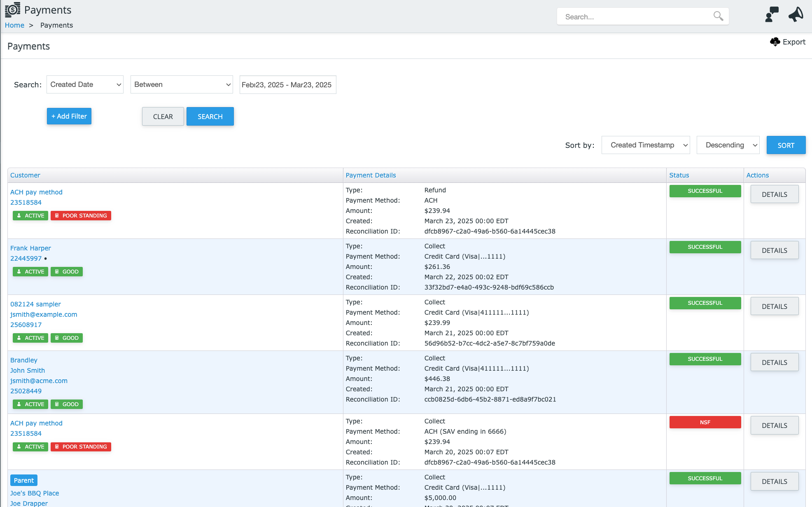Image resolution: width=812 pixels, height=507 pixels.
Task: Go to Home breadcrumb link
Action: coord(14,25)
